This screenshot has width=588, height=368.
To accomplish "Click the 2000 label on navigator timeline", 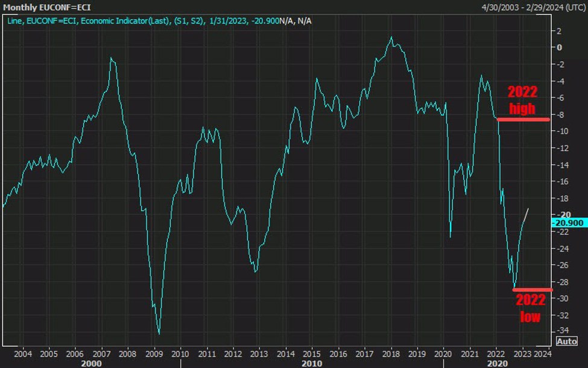I will (90, 363).
